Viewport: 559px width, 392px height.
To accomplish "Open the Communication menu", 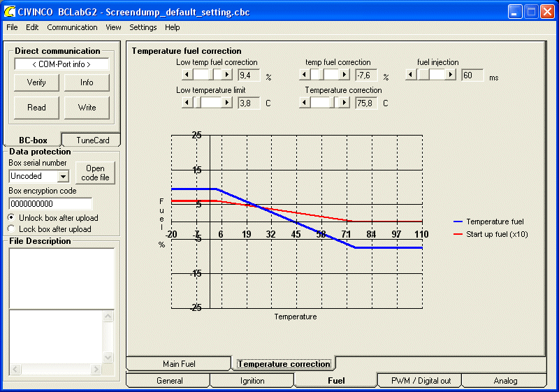I will [72, 27].
